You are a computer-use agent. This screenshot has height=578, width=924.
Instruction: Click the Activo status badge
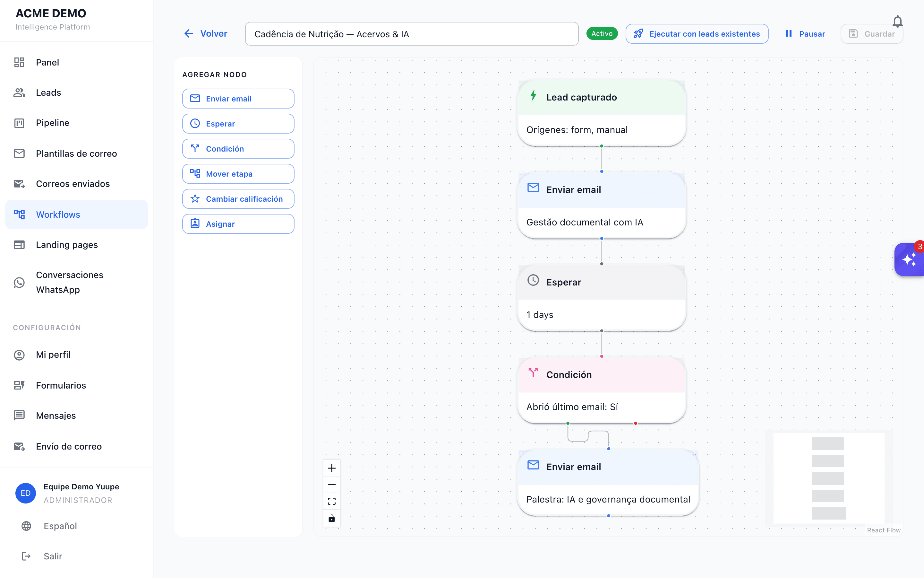point(602,34)
